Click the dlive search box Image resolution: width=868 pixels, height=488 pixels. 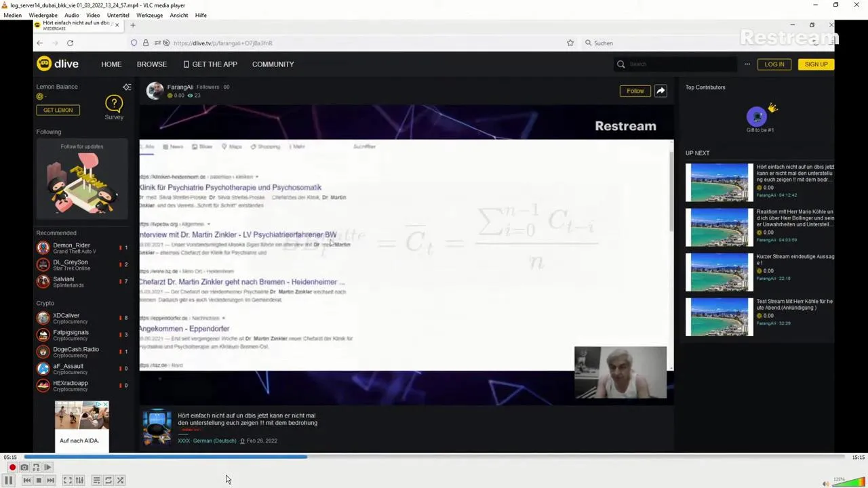click(x=675, y=64)
